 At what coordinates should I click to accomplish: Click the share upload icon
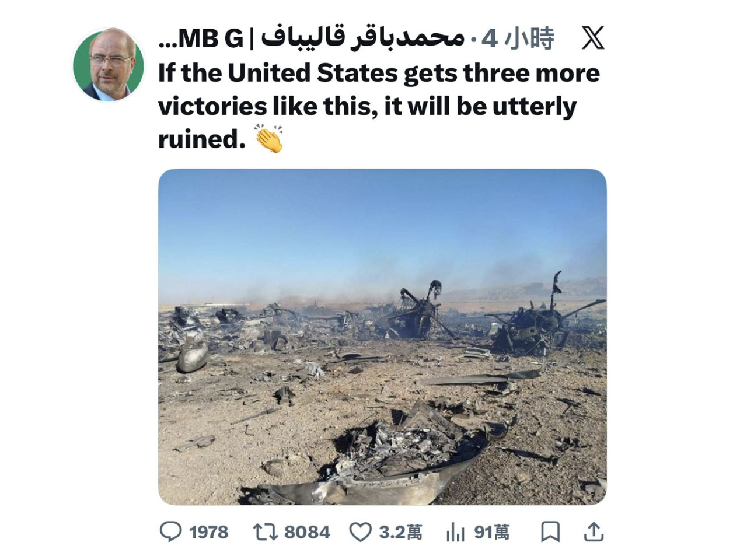pos(594,531)
